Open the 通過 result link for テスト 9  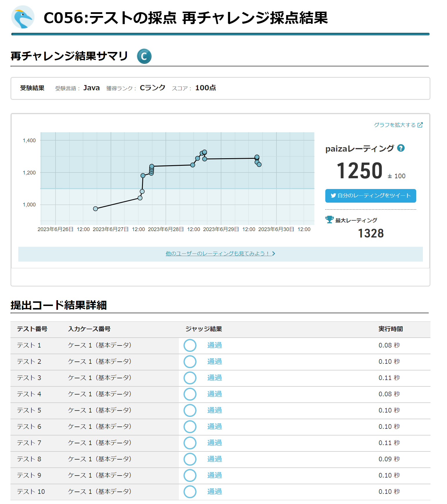(214, 475)
